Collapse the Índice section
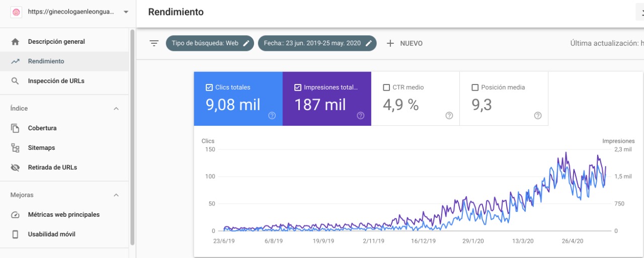The height and width of the screenshot is (258, 644). 116,109
